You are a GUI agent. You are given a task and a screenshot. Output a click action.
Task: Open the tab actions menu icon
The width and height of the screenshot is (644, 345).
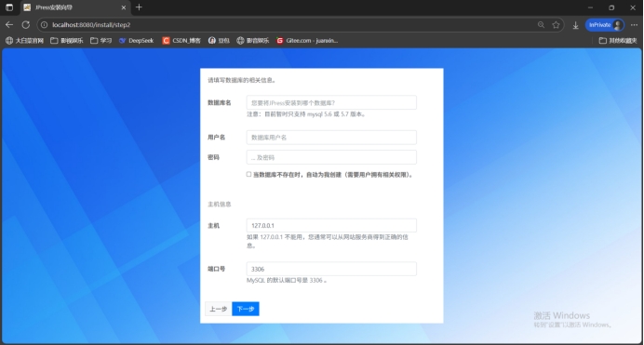click(x=9, y=7)
